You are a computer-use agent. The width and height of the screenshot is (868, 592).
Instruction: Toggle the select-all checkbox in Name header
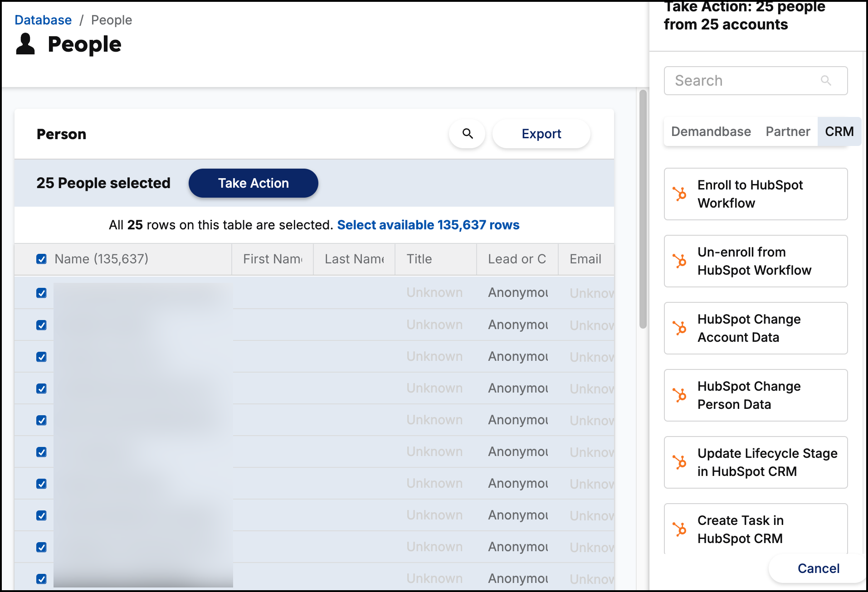(41, 259)
